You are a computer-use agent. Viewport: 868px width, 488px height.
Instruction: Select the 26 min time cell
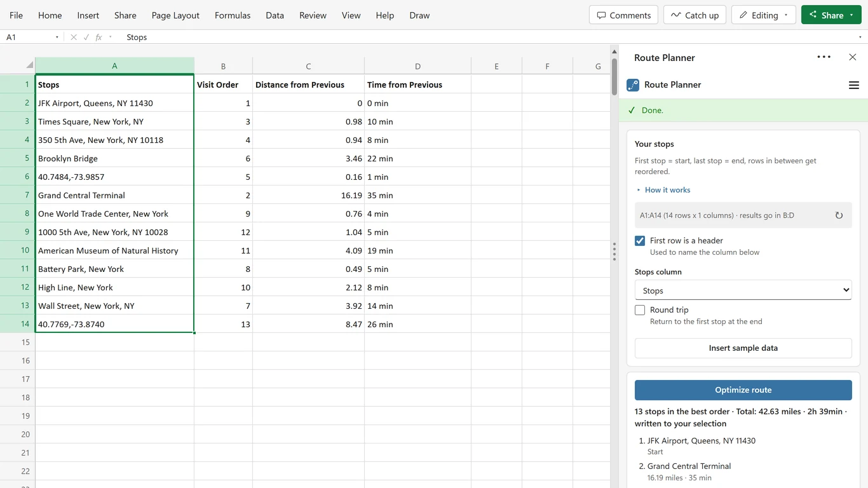pos(417,324)
